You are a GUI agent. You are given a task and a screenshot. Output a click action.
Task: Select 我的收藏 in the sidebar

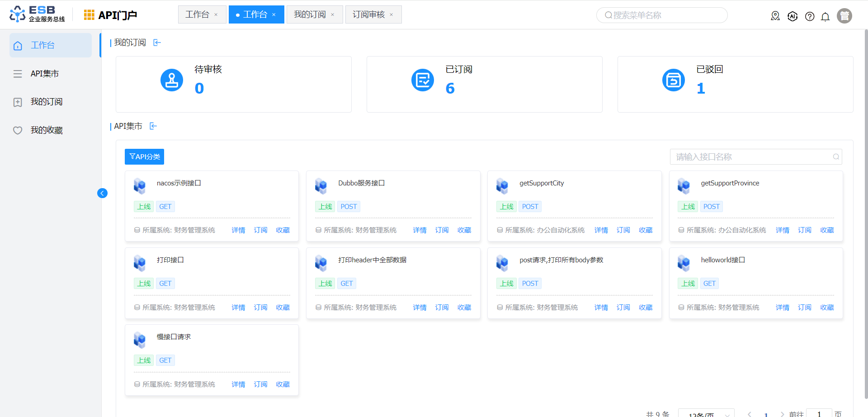click(x=46, y=130)
